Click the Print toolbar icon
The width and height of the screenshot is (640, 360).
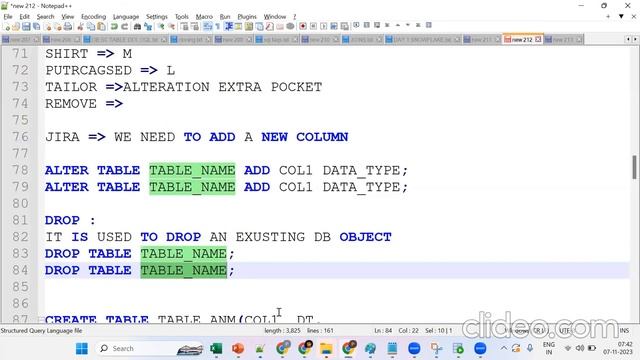click(68, 27)
